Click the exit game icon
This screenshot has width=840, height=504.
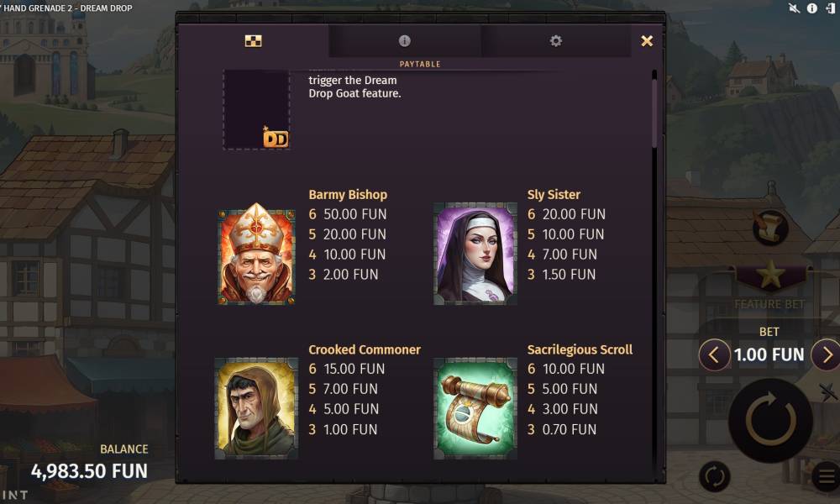831,8
